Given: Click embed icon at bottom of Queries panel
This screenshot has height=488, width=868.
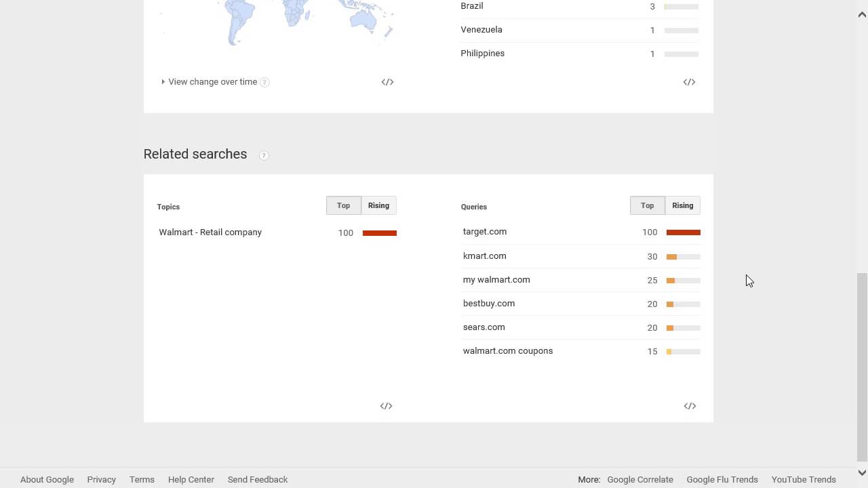Looking at the screenshot, I should 690,406.
